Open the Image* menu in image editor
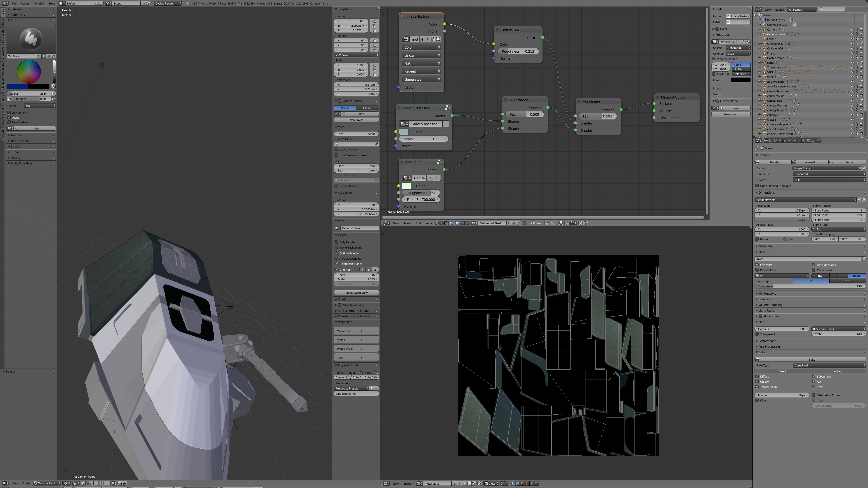The image size is (868, 488). point(408,484)
